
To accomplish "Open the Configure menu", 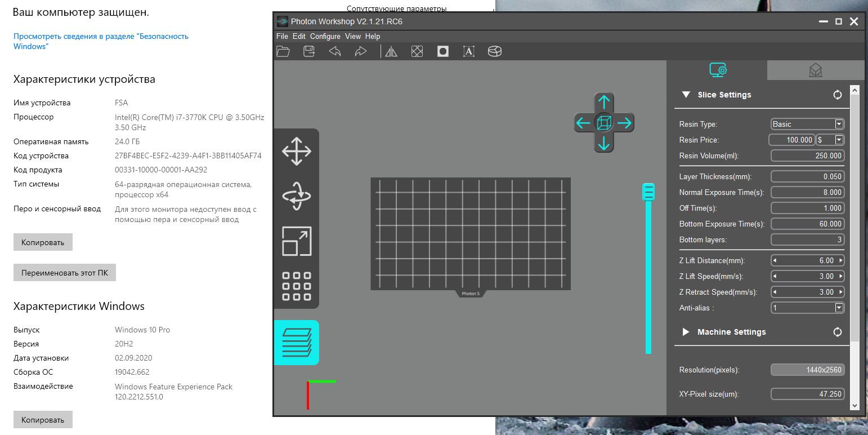I will pyautogui.click(x=325, y=36).
